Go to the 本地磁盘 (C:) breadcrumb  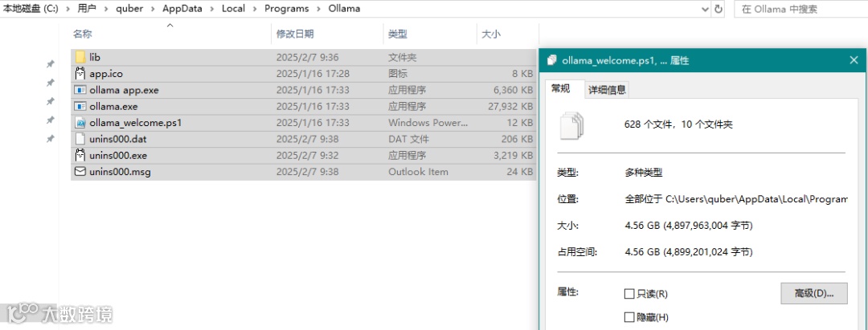point(31,9)
